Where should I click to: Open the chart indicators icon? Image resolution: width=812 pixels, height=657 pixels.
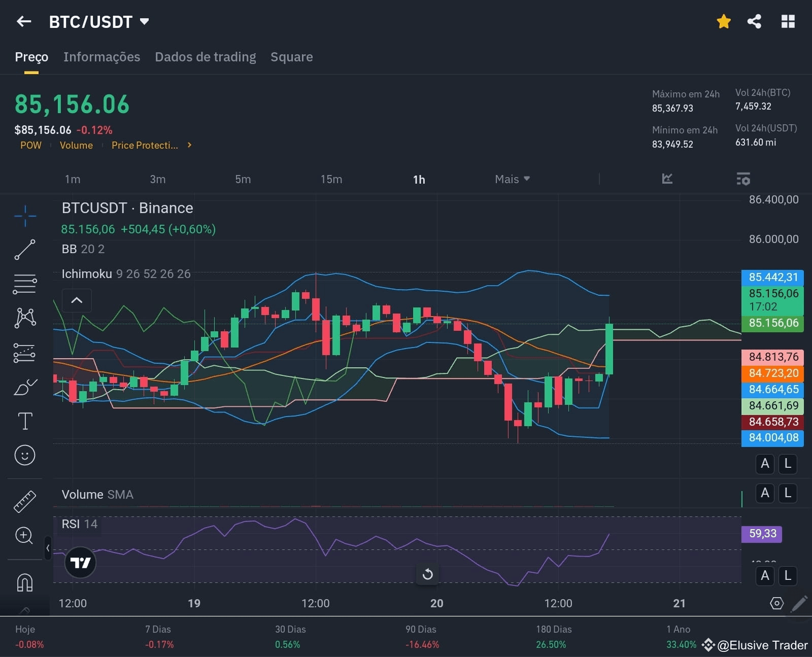click(x=667, y=179)
